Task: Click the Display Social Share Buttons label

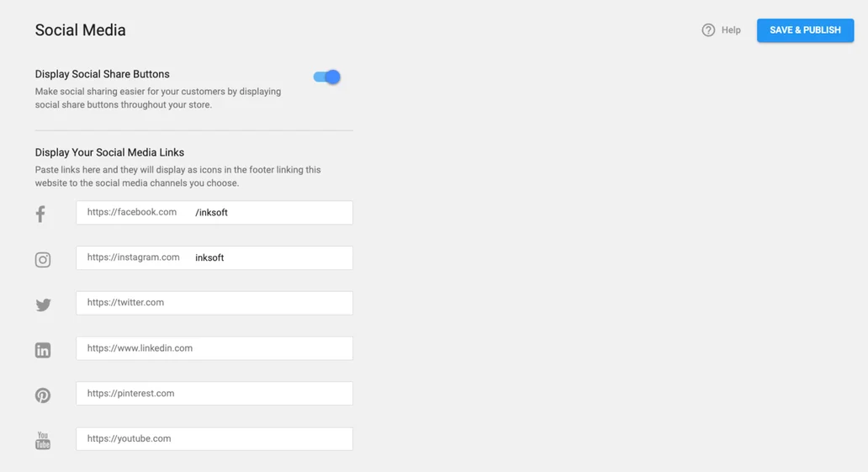Action: coord(103,74)
